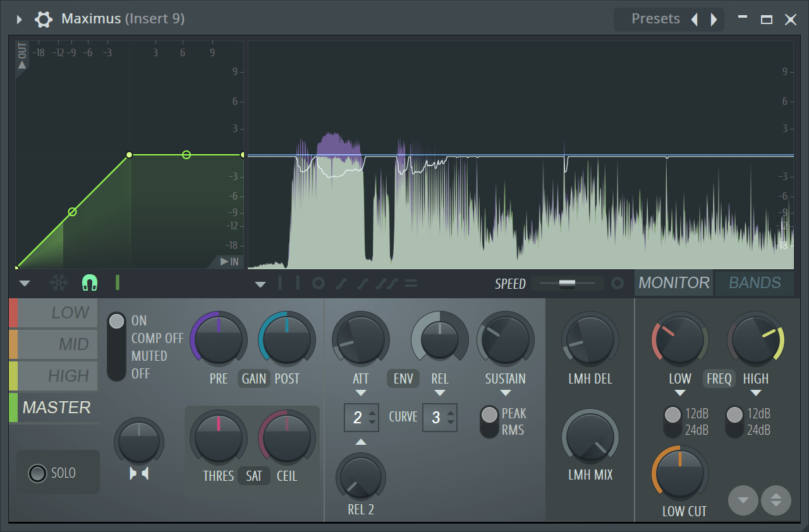The height and width of the screenshot is (532, 809).
Task: Switch to the BANDS tab
Action: pos(755,283)
